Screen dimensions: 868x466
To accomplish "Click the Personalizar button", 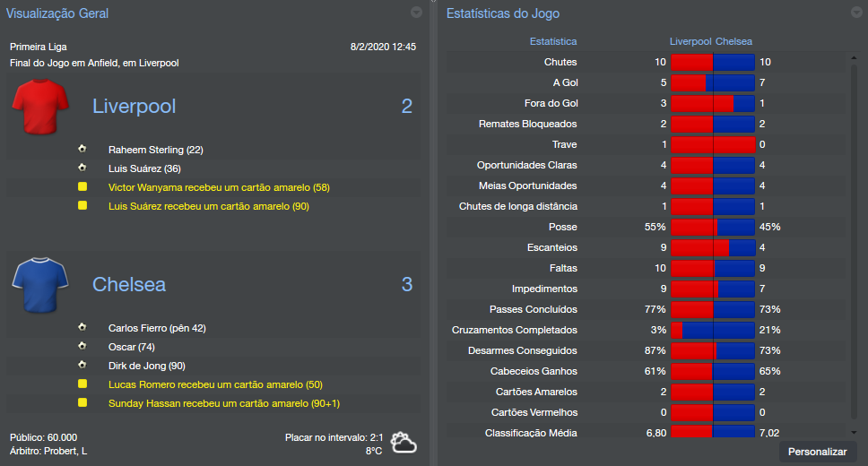I will tap(817, 452).
